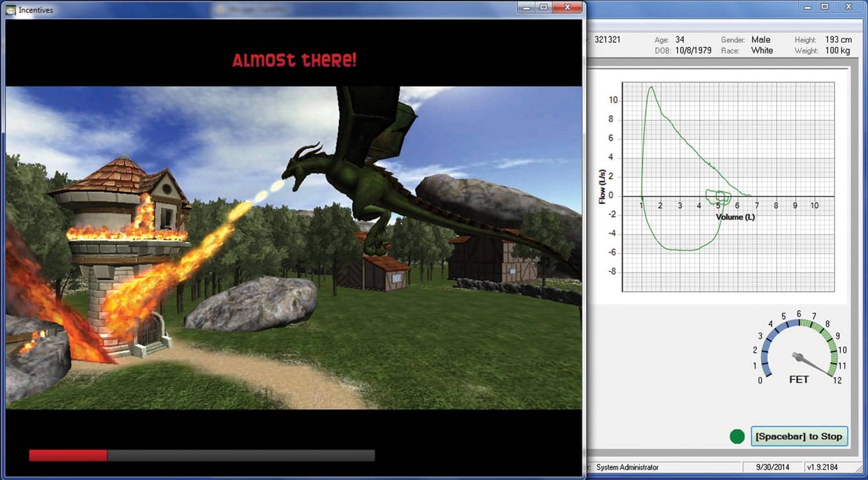The height and width of the screenshot is (480, 868).
Task: Click the DOB value 10/8/1979
Action: click(693, 51)
